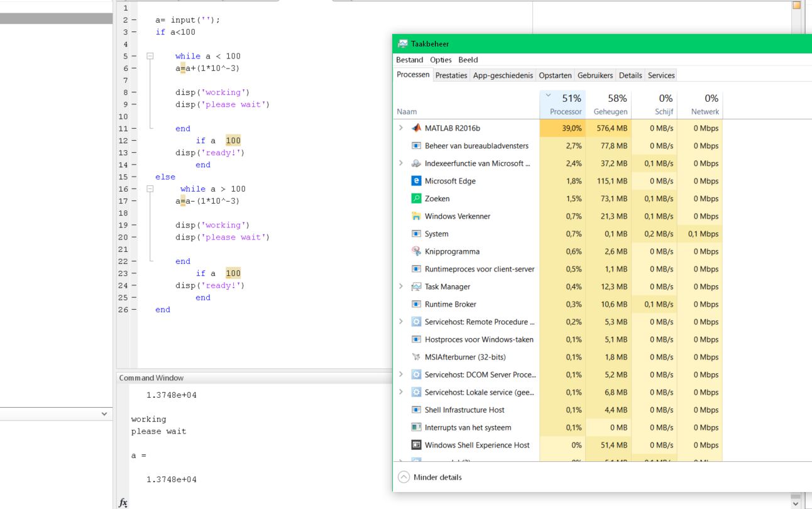812x509 pixels.
Task: Set breakpoint on editor line 12
Action: point(134,141)
